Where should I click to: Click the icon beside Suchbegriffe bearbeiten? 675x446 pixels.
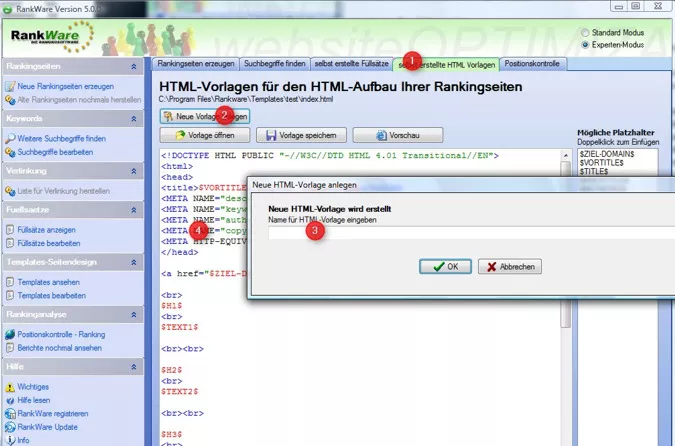tap(10, 152)
